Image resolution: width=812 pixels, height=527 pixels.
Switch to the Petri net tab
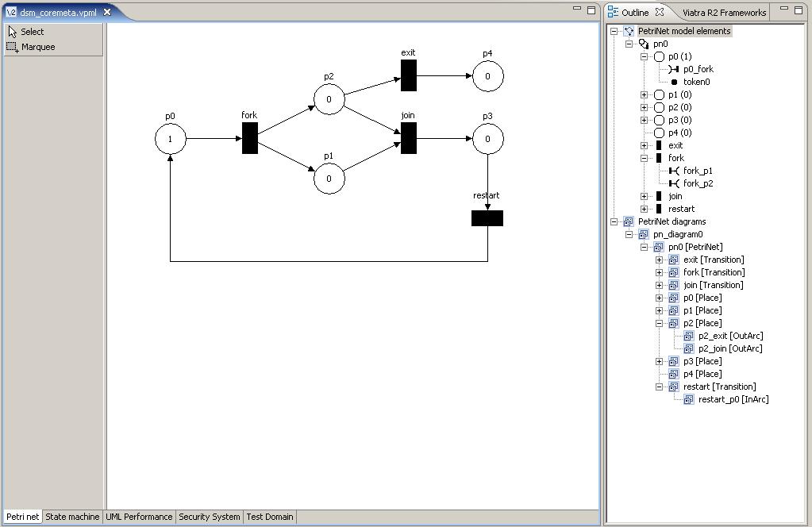(22, 517)
